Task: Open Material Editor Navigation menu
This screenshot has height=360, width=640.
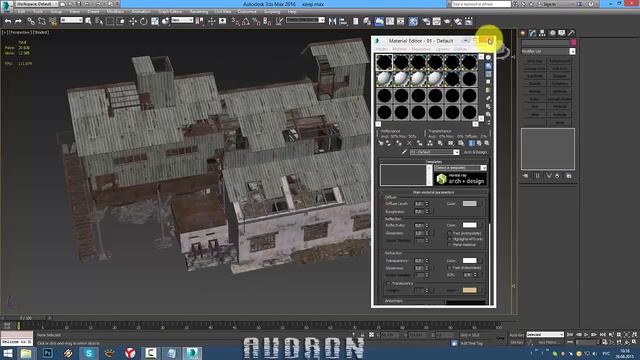Action: [421, 49]
